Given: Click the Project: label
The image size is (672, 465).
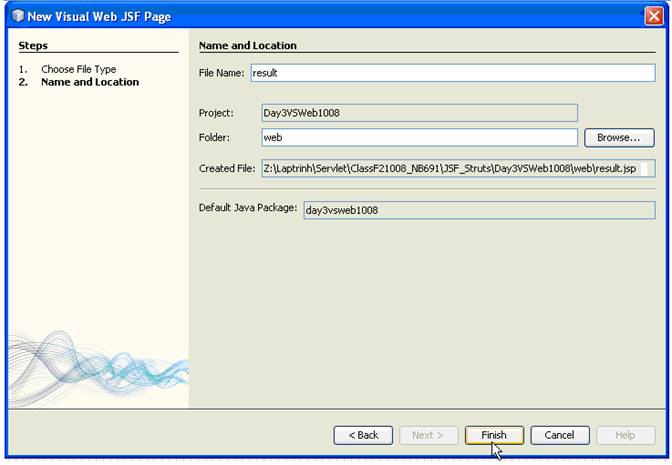Looking at the screenshot, I should (x=216, y=113).
